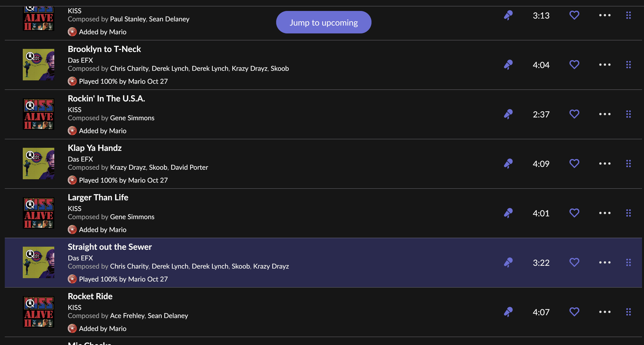This screenshot has height=345, width=644.
Task: Click Mario avatar under Rockin' In The U.S.A.
Action: tap(72, 131)
